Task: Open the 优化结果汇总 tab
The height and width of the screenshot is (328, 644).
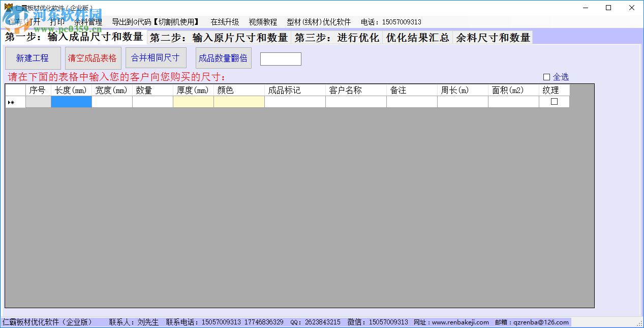Action: tap(417, 37)
